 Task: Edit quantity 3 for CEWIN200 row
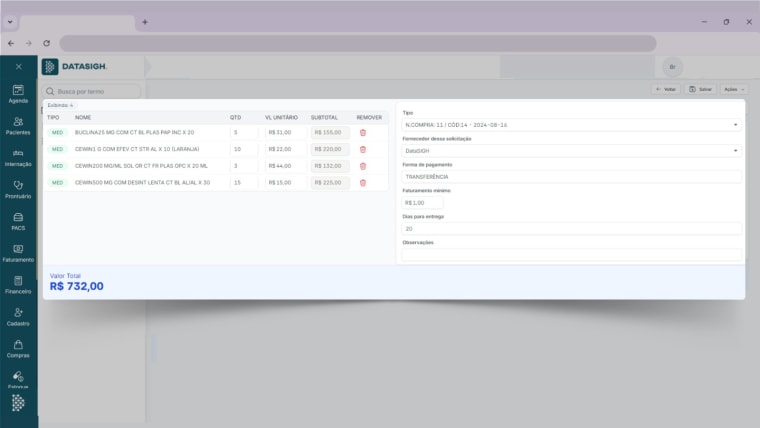[x=244, y=166]
